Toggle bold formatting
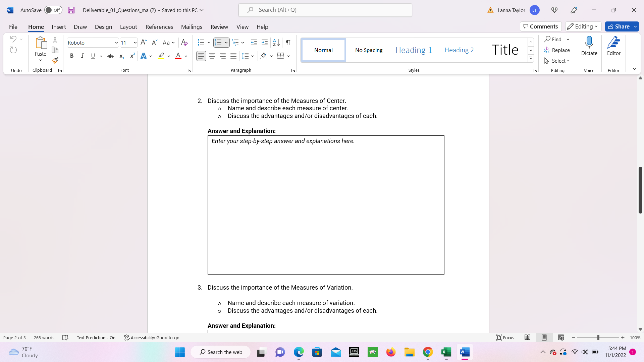The image size is (644, 362). pos(71,56)
